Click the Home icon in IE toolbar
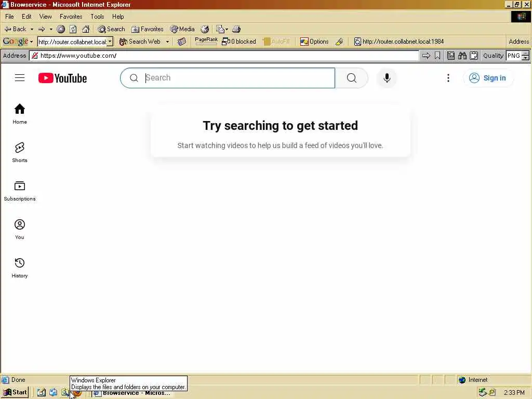 [86, 29]
